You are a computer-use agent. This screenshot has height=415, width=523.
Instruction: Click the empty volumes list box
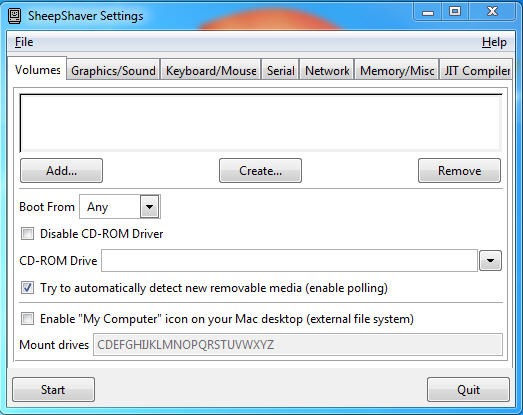point(261,123)
